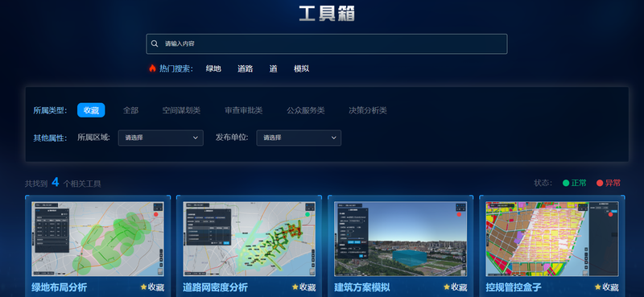The width and height of the screenshot is (644, 297).
Task: Unstar 绿地布局分析 favorite star icon
Action: point(143,287)
